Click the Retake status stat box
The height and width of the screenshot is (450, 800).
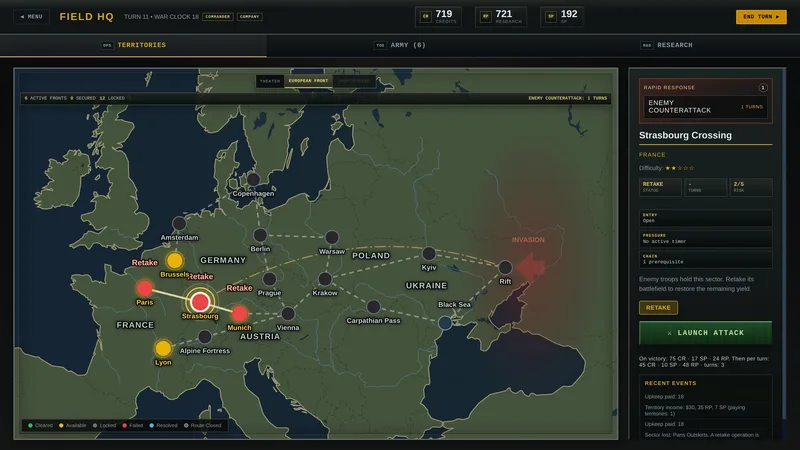pos(660,187)
